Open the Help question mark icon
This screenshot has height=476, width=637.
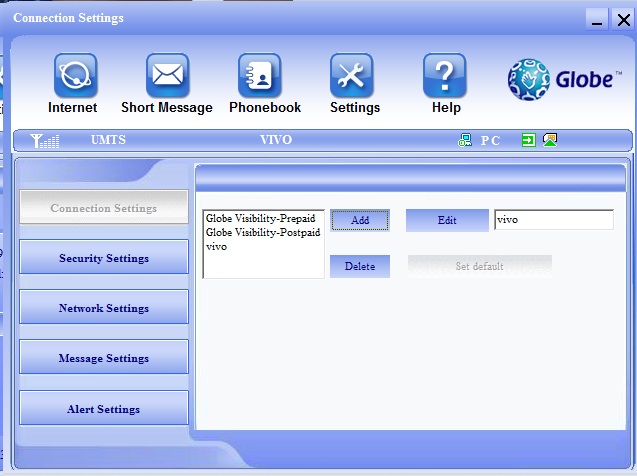tap(444, 76)
